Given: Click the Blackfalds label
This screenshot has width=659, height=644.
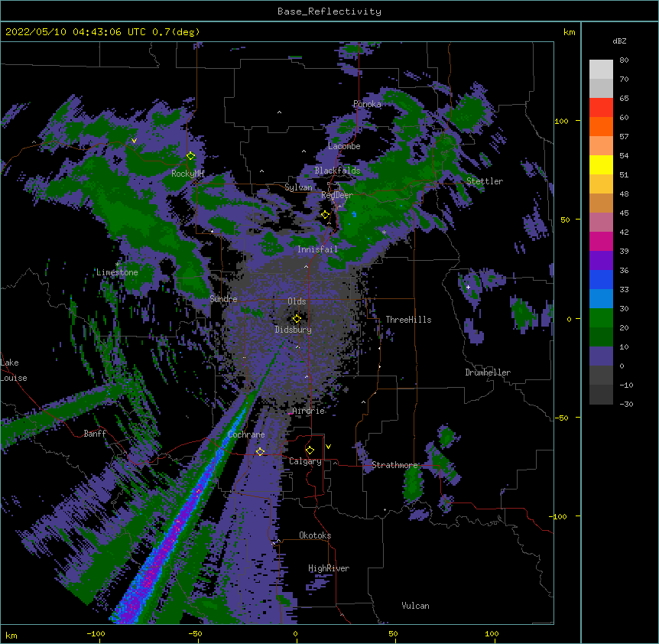Looking at the screenshot, I should [x=337, y=171].
